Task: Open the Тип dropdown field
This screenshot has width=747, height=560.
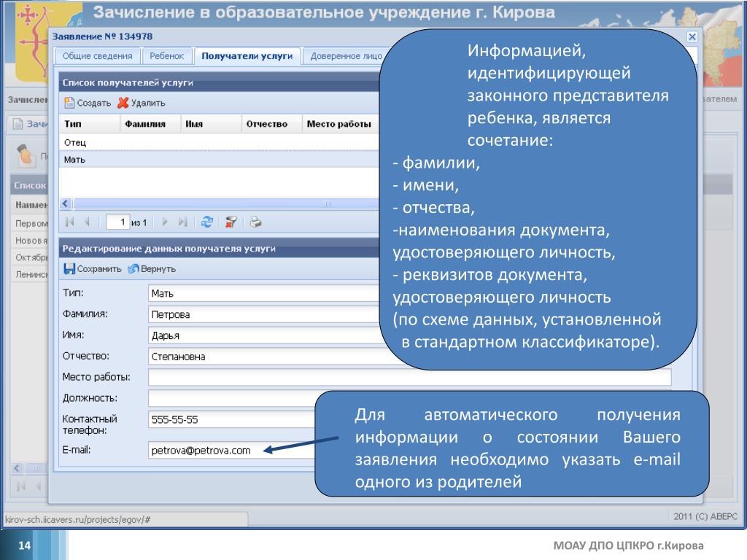Action: pos(264,293)
